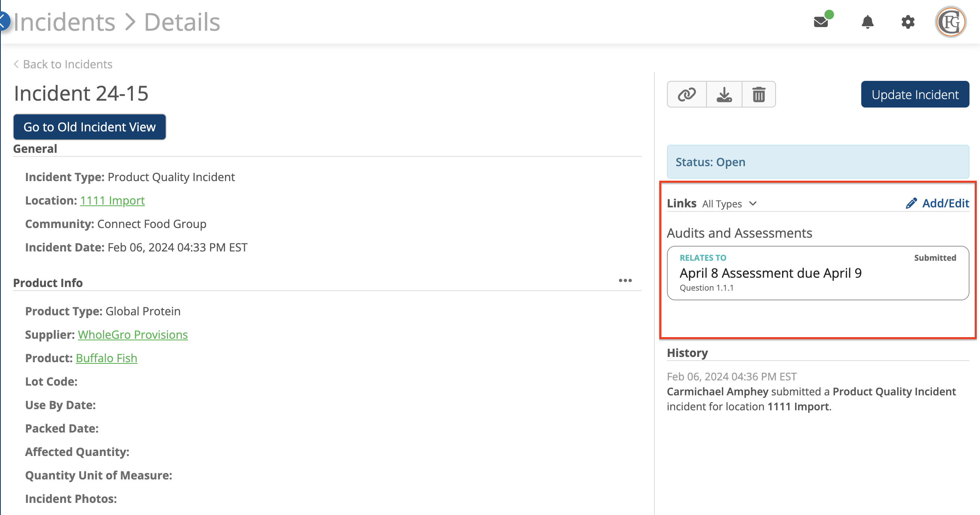Click the Audits and Assessments heading
The width and height of the screenshot is (980, 515).
(x=739, y=233)
